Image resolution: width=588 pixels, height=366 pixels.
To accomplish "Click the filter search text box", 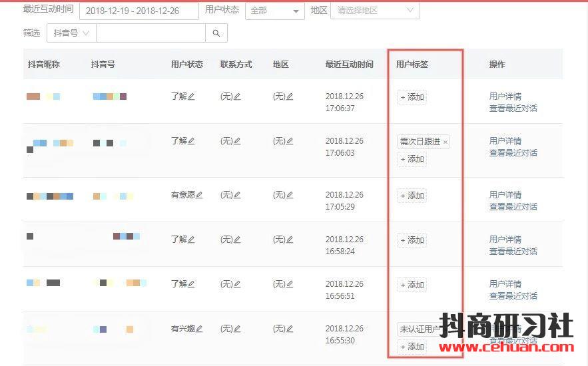I will coord(151,33).
